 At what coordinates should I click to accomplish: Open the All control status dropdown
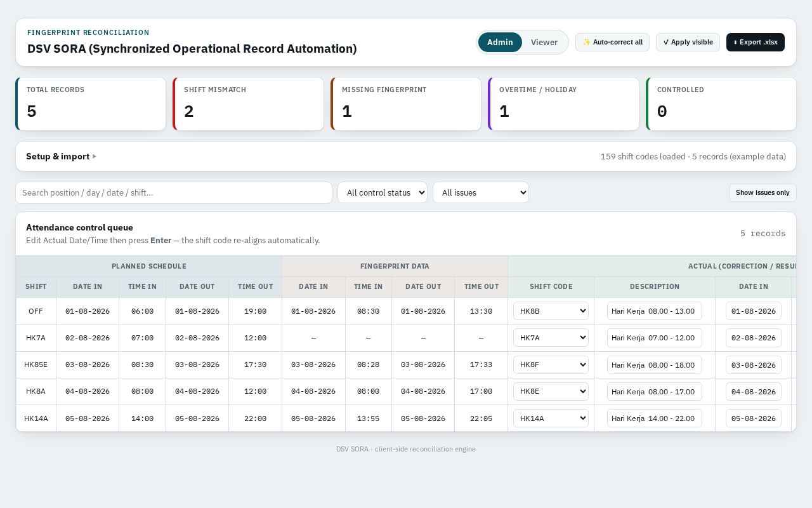point(383,192)
